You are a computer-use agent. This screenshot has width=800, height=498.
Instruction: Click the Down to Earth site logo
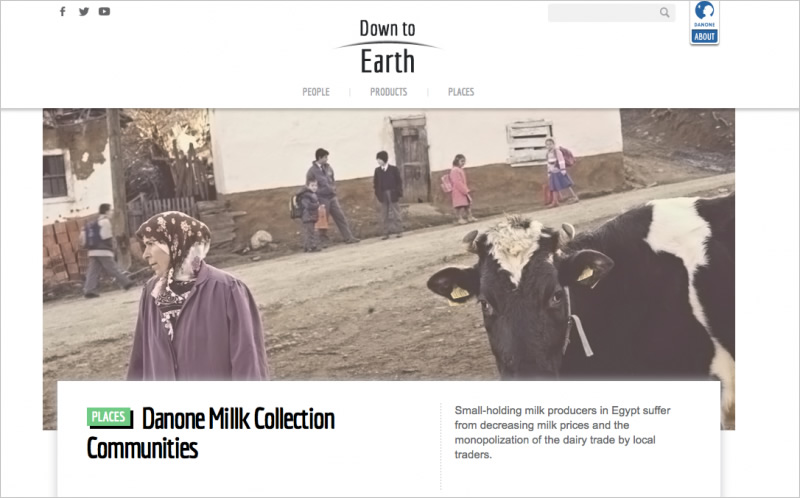point(387,47)
